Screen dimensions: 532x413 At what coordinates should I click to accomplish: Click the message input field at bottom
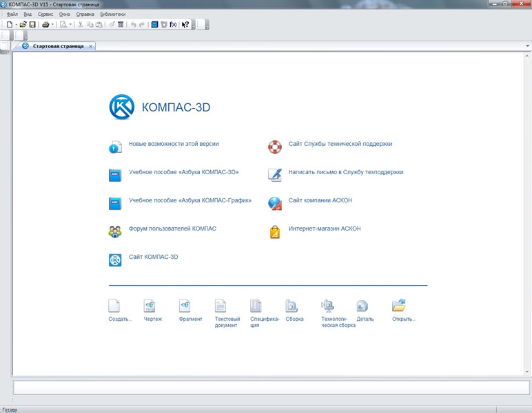(x=271, y=388)
